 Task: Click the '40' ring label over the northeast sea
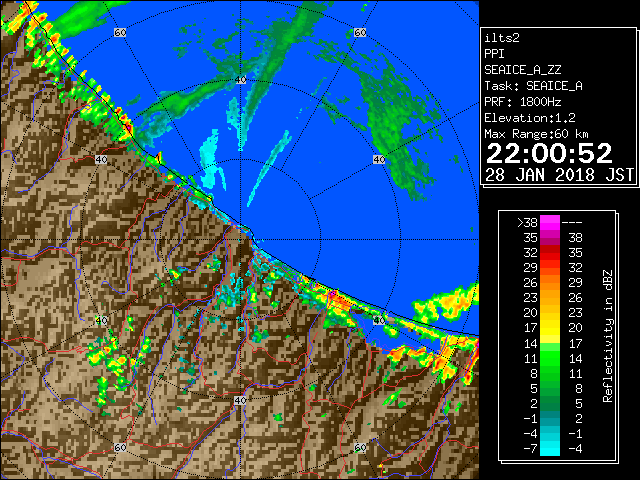tap(379, 159)
